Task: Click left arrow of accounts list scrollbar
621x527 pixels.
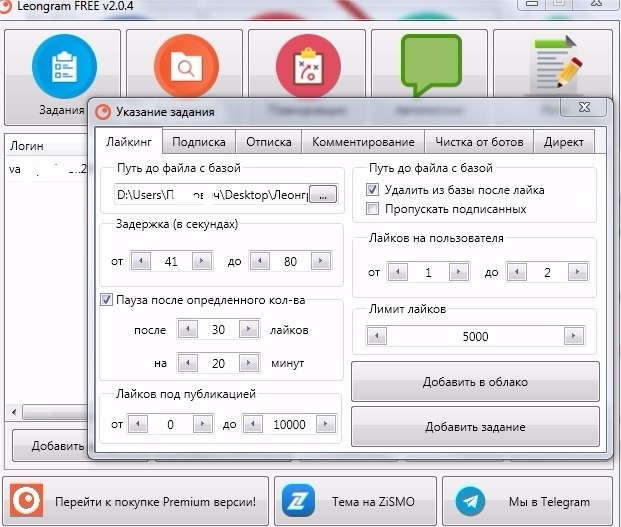Action: pyautogui.click(x=14, y=412)
